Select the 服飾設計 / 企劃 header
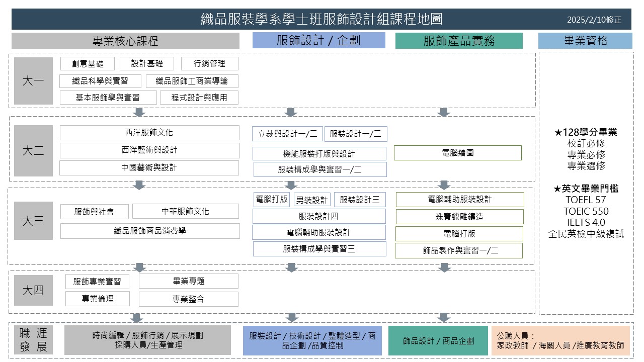Image resolution: width=644 pixels, height=362 pixels. click(318, 41)
